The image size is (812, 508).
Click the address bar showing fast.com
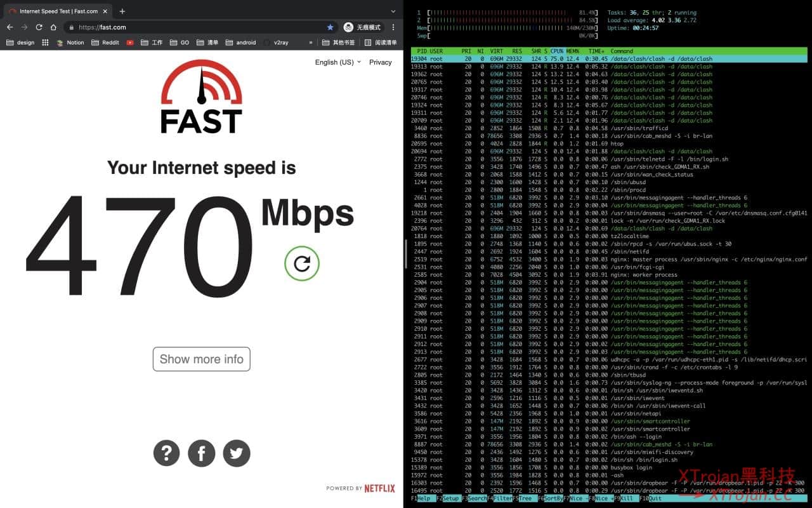(202, 27)
